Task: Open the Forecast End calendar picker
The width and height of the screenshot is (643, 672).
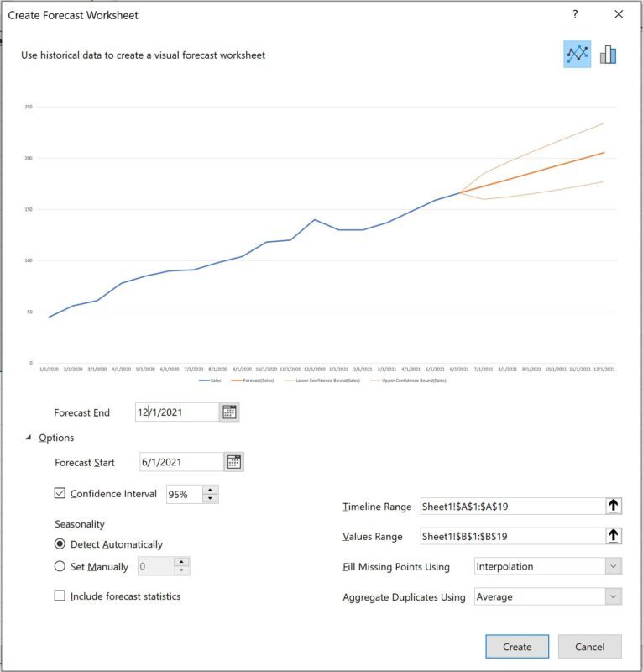Action: pos(229,412)
